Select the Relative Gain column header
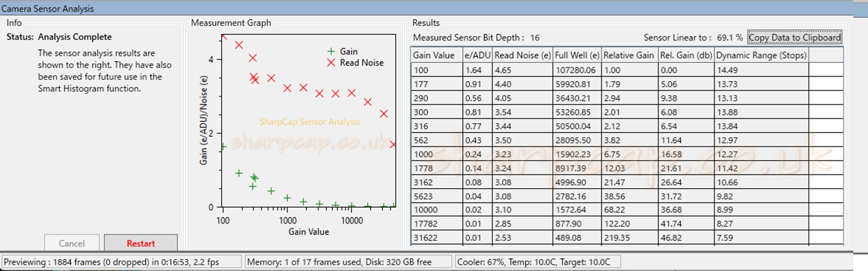Image resolution: width=868 pixels, height=271 pixels. 630,55
